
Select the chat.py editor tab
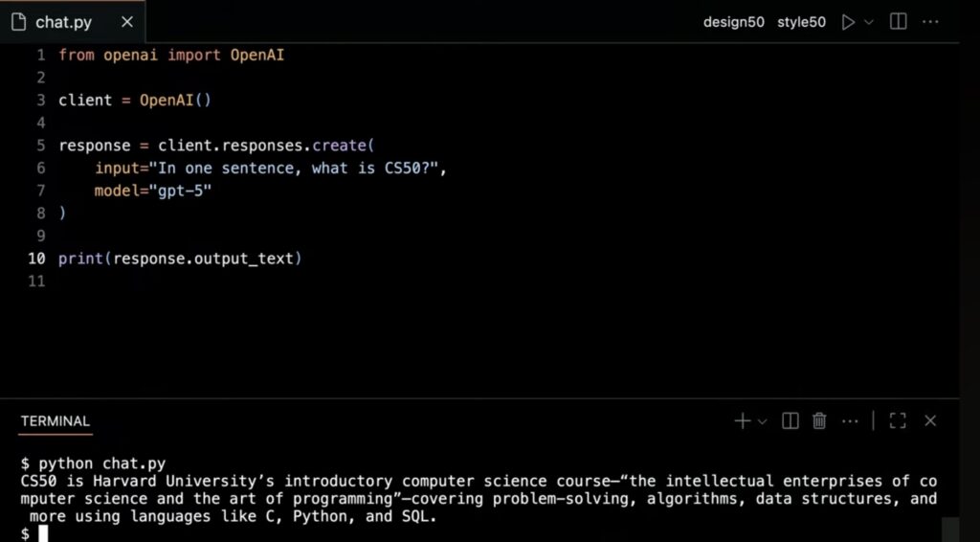73,22
